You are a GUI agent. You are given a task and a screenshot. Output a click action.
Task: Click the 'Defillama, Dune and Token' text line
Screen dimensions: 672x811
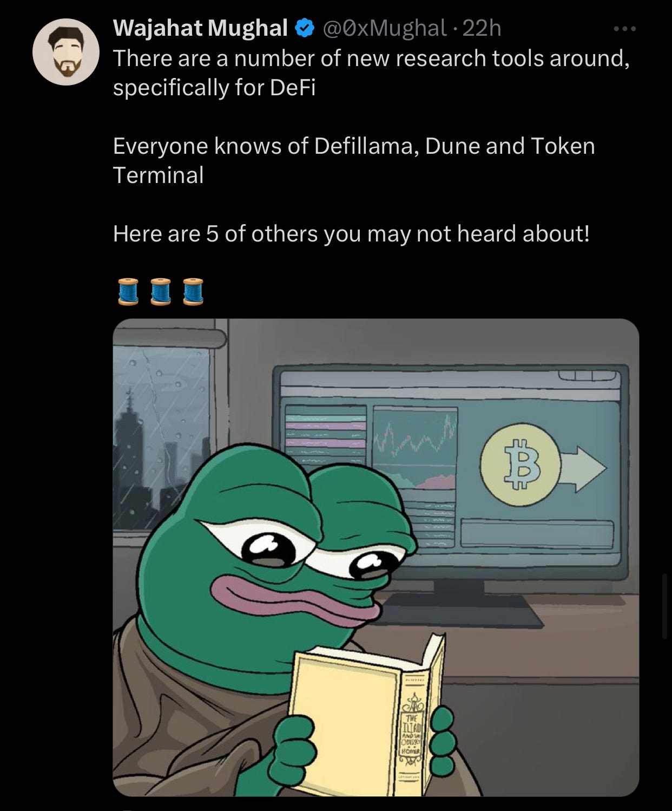(x=454, y=146)
